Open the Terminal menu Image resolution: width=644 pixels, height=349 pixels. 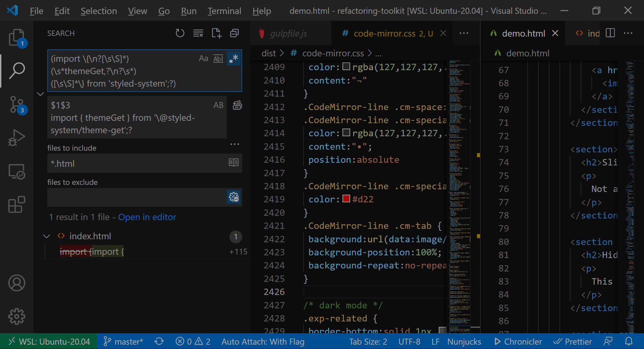pyautogui.click(x=224, y=11)
